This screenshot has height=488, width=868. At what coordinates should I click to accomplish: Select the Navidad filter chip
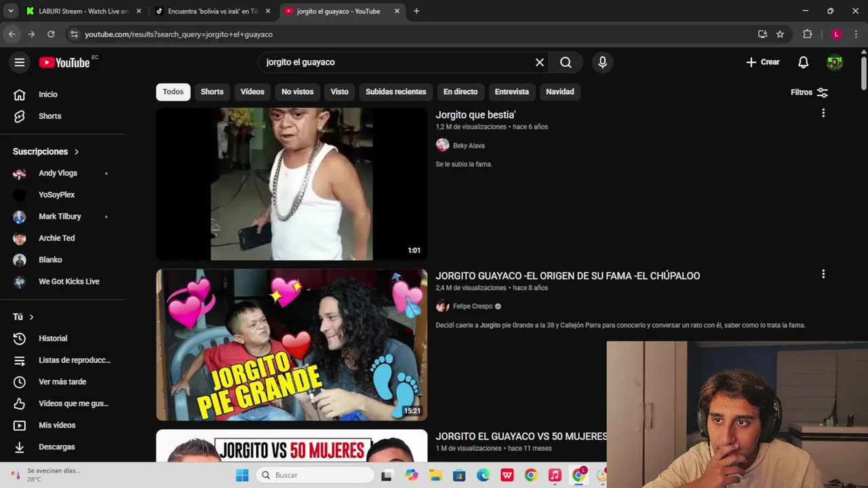(x=560, y=92)
